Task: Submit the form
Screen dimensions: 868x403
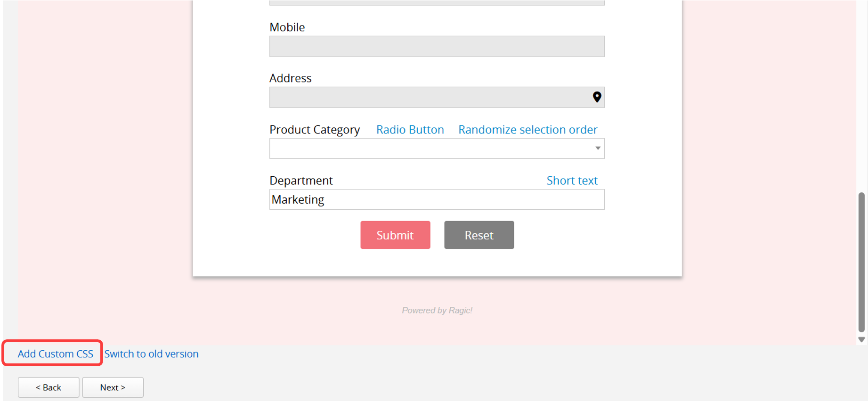Action: [395, 235]
